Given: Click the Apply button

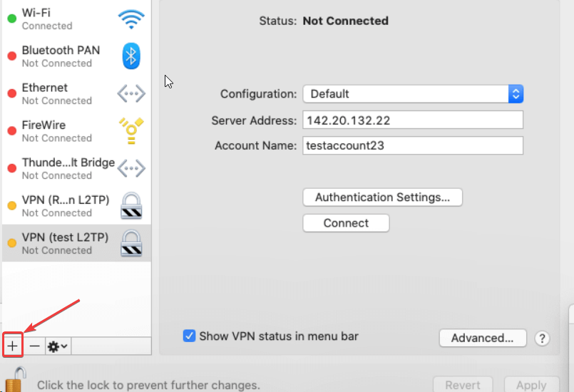Looking at the screenshot, I should click(x=531, y=385).
